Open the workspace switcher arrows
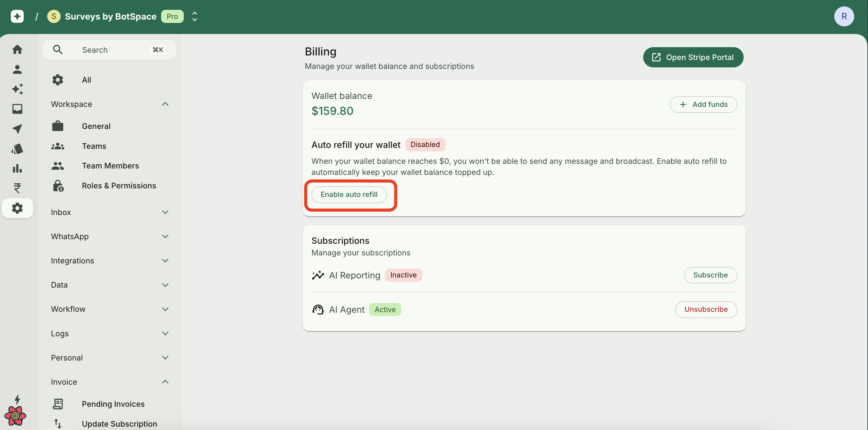Viewport: 868px width, 430px height. [194, 17]
